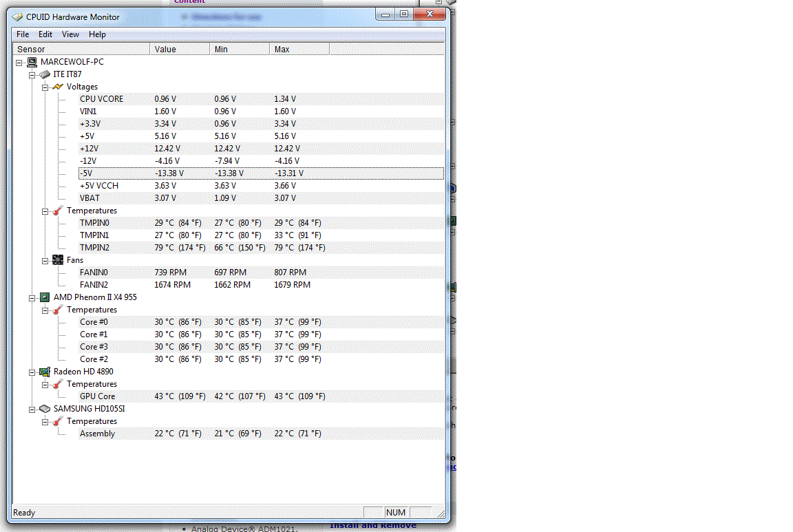Image resolution: width=793 pixels, height=532 pixels.
Task: Select the TMPIN2 temperature row
Action: point(262,248)
